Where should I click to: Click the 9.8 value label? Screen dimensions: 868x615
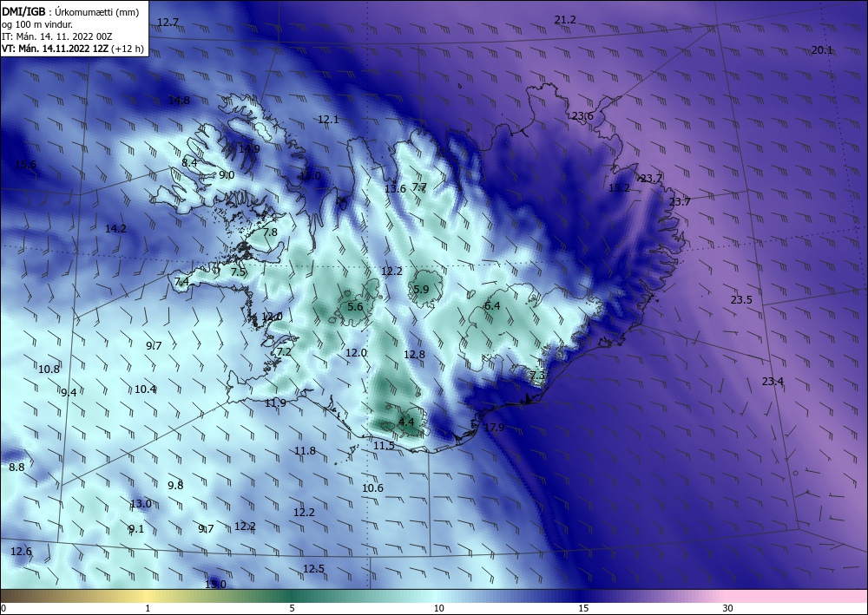tap(175, 486)
